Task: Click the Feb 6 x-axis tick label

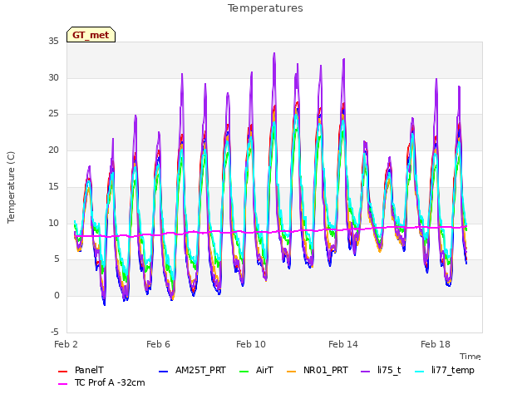Action: coord(159,344)
